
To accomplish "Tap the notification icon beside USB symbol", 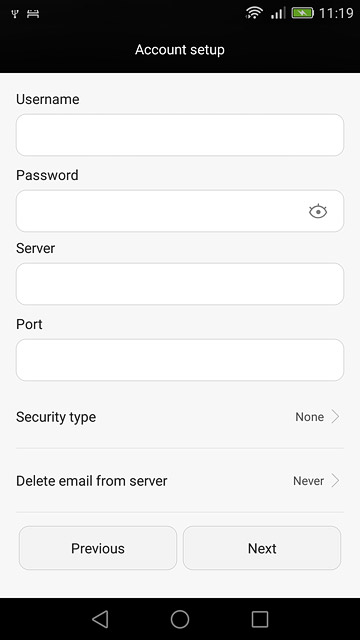I will coord(33,14).
